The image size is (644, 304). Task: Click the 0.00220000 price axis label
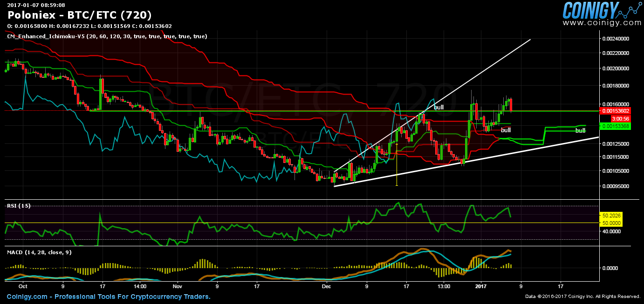(616, 54)
